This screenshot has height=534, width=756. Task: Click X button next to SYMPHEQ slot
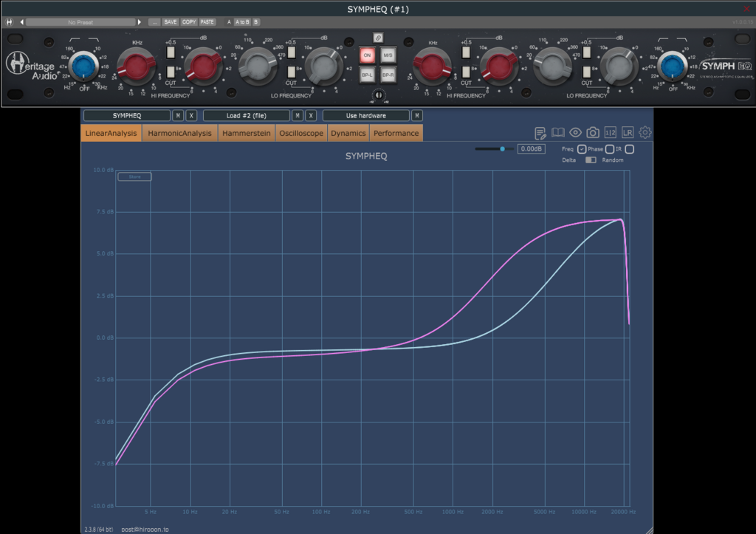click(x=191, y=116)
